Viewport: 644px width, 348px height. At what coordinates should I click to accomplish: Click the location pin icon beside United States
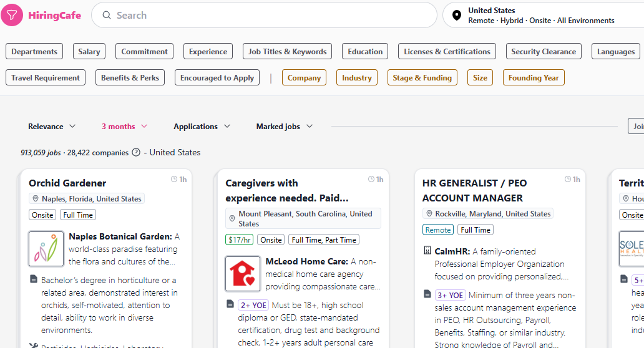tap(456, 16)
